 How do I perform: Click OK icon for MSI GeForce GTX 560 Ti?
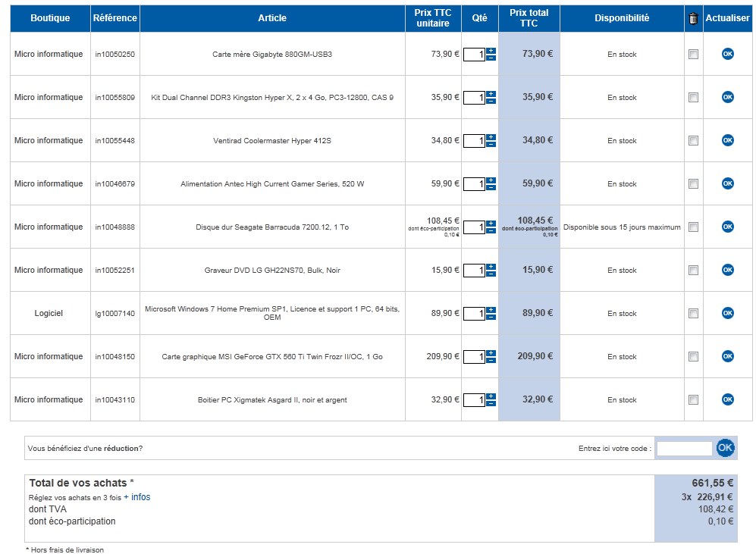tap(727, 356)
